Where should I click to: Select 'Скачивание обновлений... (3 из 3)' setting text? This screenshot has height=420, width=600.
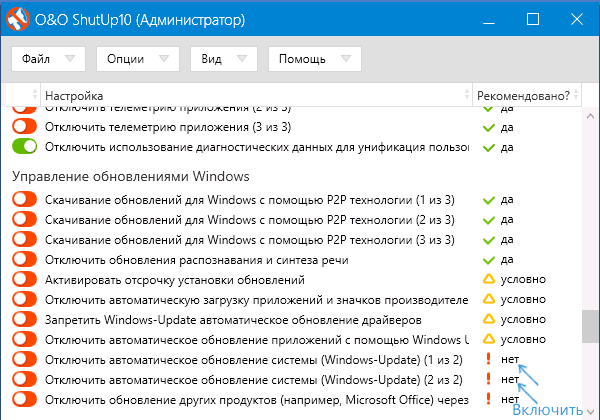click(249, 239)
